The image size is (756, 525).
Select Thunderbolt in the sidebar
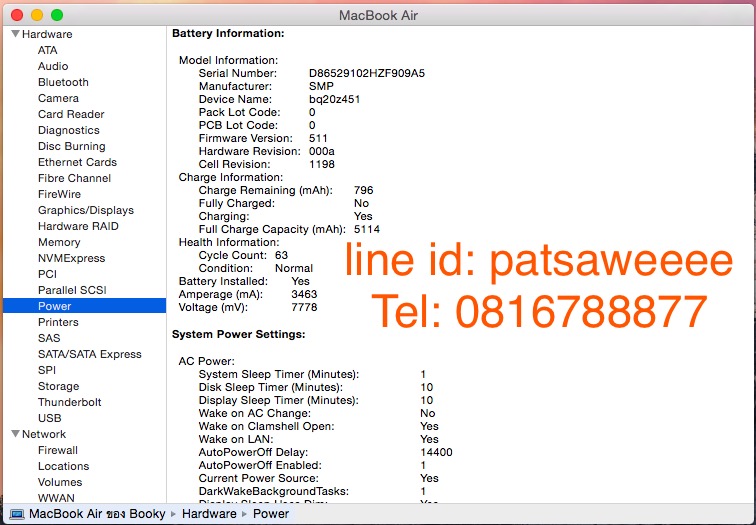pos(69,402)
